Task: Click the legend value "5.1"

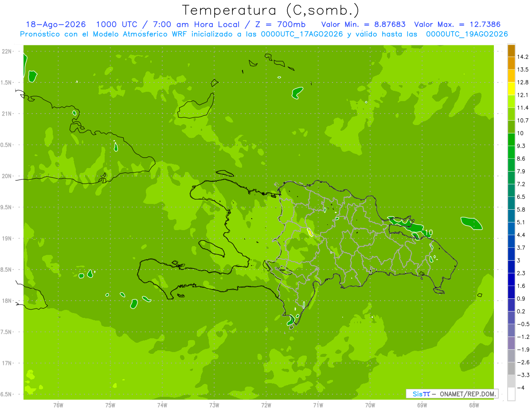Action: 521,222
